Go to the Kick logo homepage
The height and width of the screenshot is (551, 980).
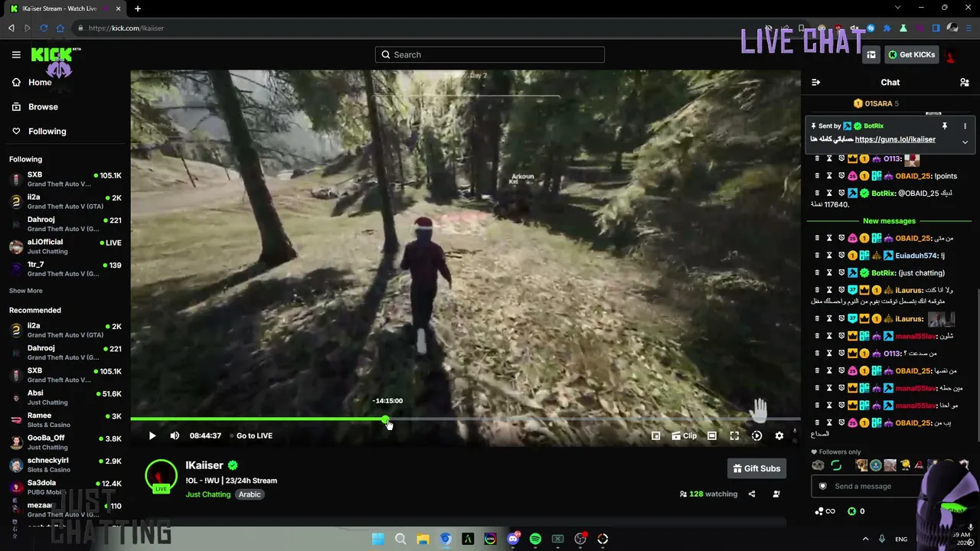[x=55, y=56]
